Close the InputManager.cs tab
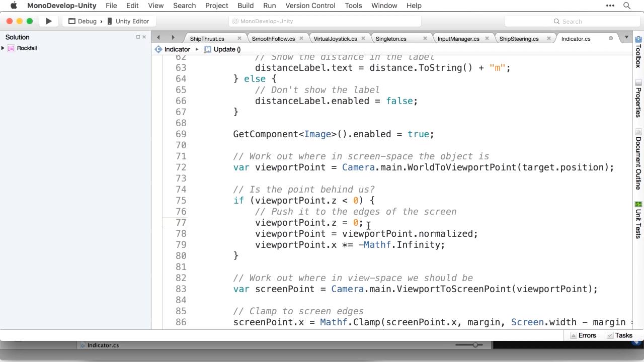This screenshot has height=362, width=644. coord(487,38)
